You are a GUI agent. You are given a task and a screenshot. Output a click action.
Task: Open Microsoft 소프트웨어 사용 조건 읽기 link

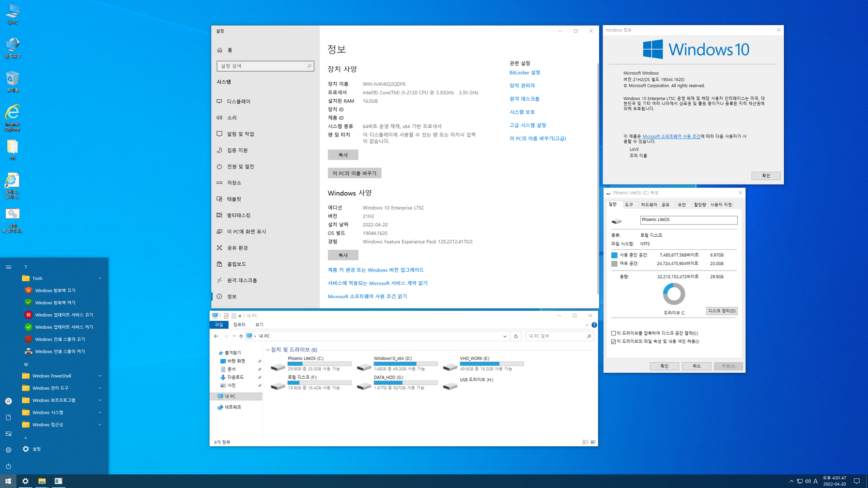point(367,296)
